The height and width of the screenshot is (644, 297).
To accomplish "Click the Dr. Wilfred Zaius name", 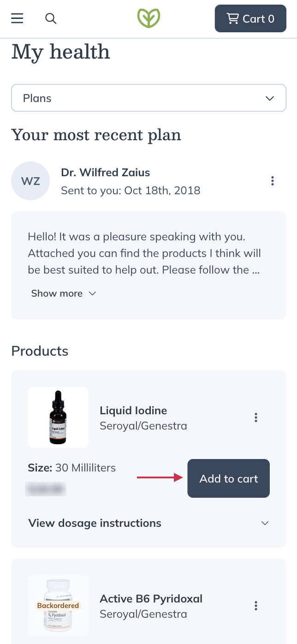I will click(105, 173).
